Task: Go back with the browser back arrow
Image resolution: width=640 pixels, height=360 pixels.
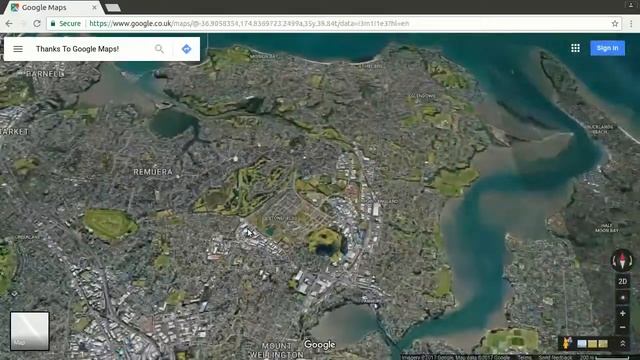Action: point(9,24)
